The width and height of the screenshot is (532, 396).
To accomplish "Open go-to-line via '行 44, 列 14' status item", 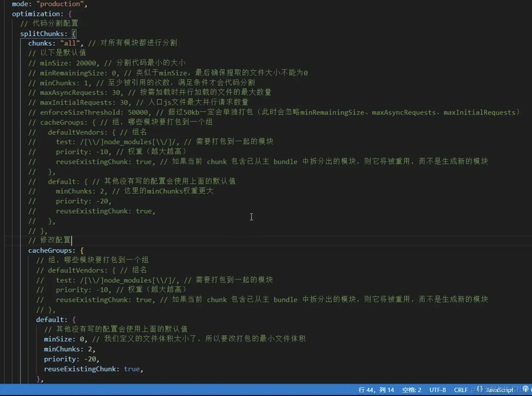I will 376,390.
